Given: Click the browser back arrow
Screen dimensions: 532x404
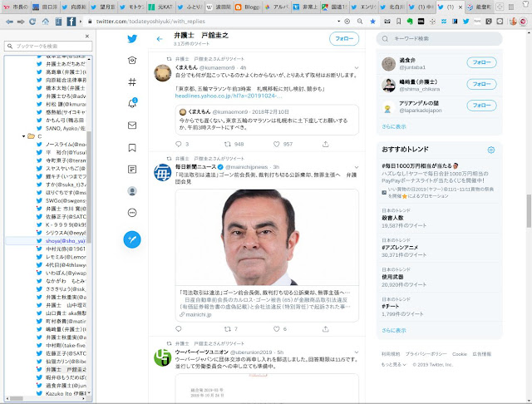Looking at the screenshot, I should 9,22.
